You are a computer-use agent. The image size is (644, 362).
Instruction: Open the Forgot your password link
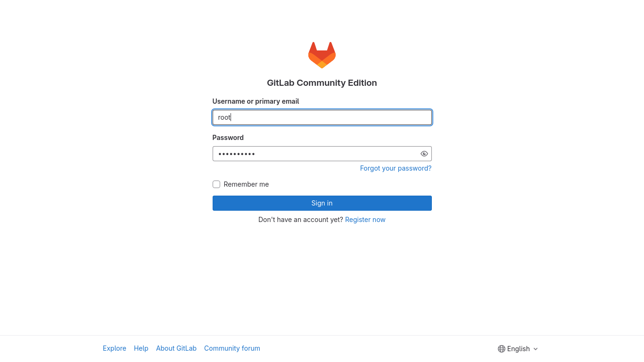tap(396, 168)
